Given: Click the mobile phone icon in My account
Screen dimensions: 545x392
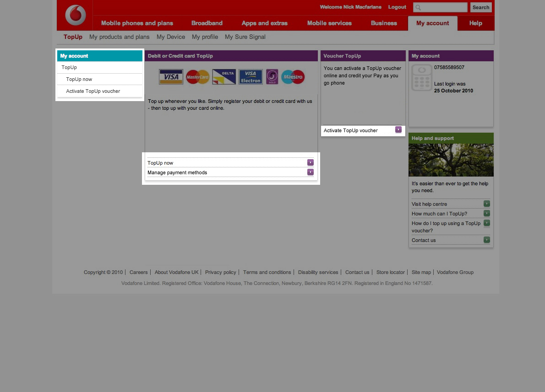Looking at the screenshot, I should point(421,78).
